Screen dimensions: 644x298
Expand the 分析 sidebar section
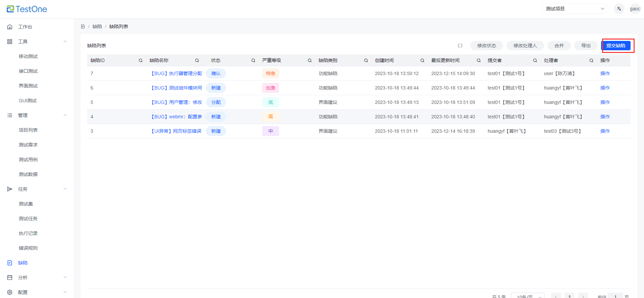click(65, 278)
